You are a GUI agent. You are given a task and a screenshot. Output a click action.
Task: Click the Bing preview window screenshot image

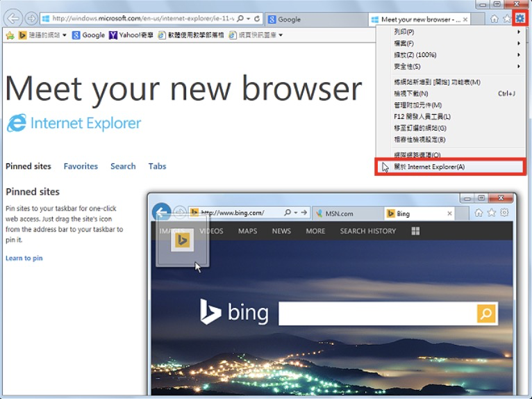tap(332, 294)
